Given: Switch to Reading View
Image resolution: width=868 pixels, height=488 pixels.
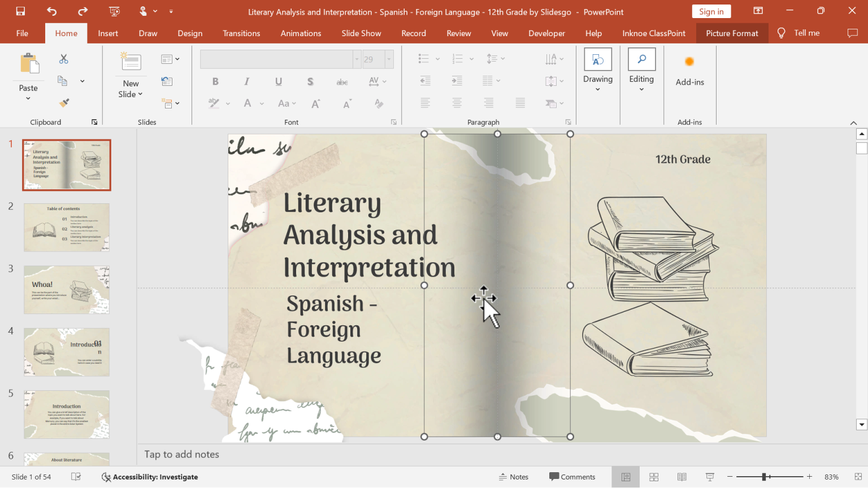Looking at the screenshot, I should click(x=682, y=477).
